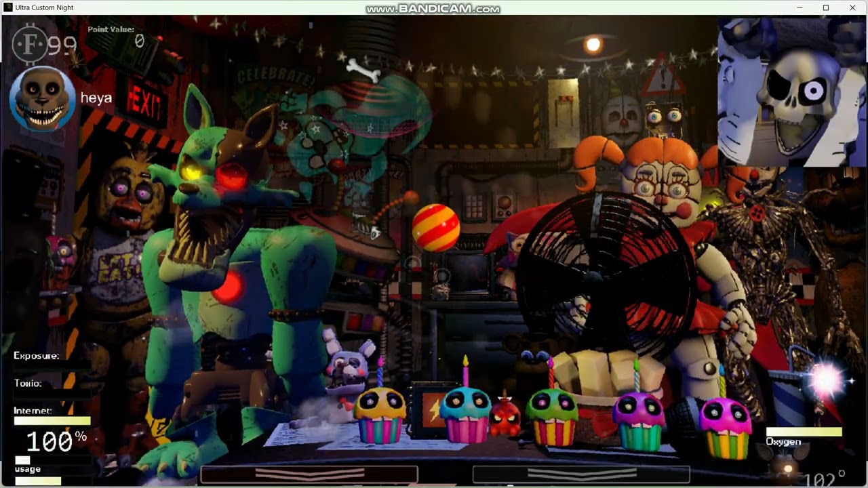Click the Internet meter bar
Screen dimensions: 868x488
click(52, 421)
